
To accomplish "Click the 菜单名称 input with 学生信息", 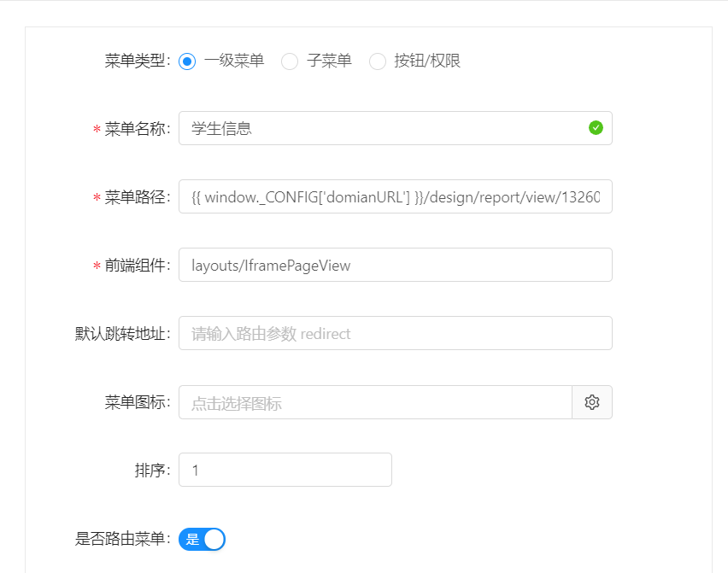I will point(395,128).
